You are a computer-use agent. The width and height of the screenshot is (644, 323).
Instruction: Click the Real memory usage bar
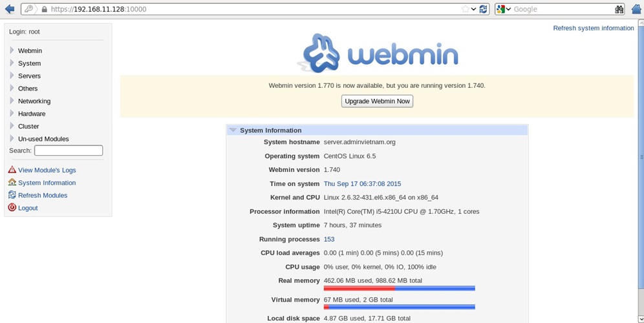[399, 288]
